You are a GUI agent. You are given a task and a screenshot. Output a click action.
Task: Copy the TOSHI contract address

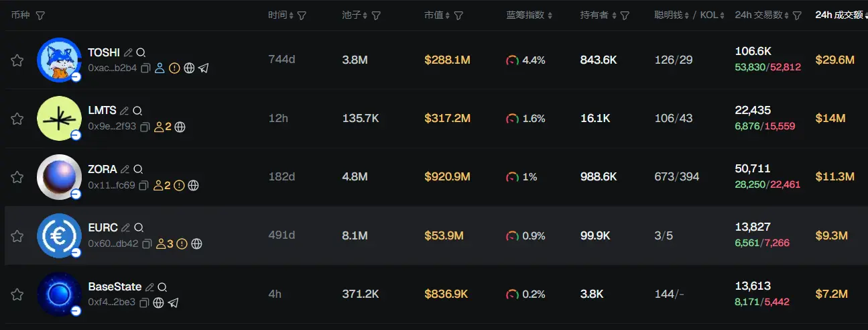145,68
